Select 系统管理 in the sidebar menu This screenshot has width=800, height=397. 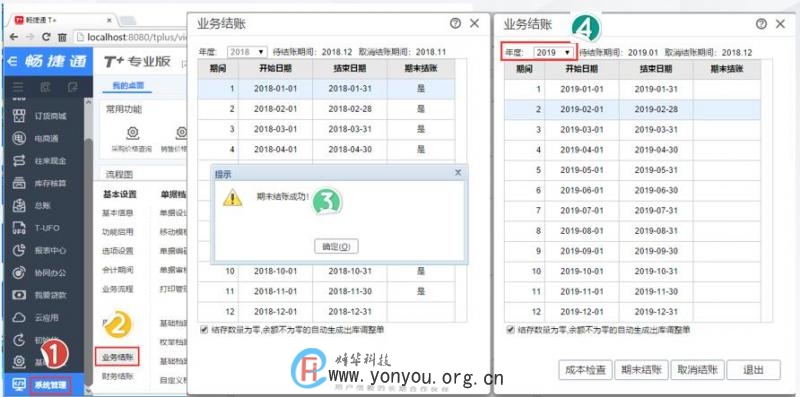pos(50,384)
